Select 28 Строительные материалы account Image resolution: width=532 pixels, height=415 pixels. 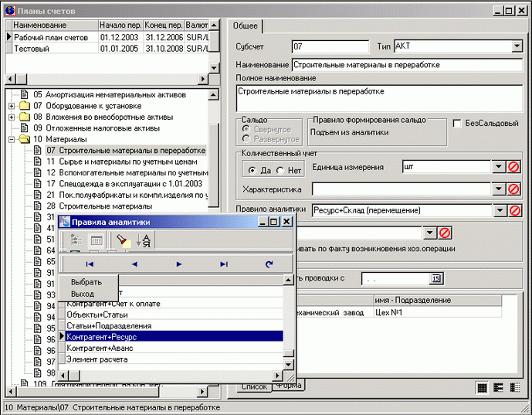99,206
